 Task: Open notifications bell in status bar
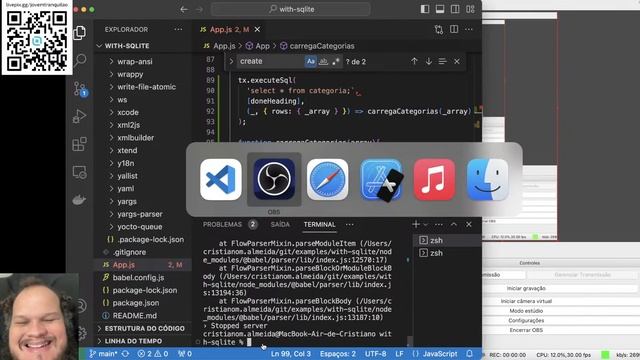pos(469,353)
